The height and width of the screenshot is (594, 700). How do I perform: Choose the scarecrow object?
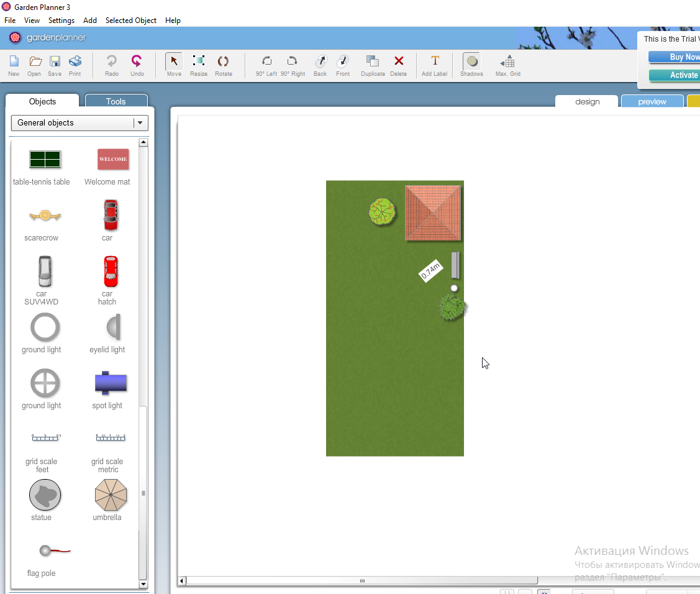45,216
